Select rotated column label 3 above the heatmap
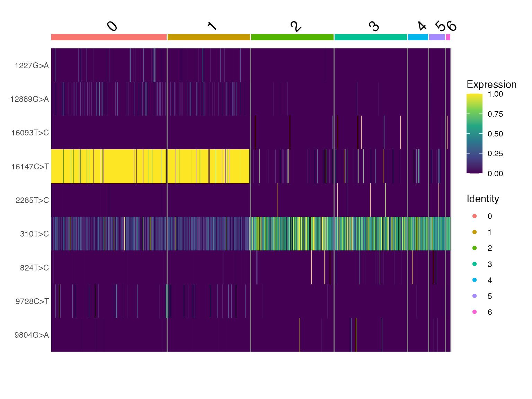Viewport: 532px width, 399px height. [x=374, y=26]
